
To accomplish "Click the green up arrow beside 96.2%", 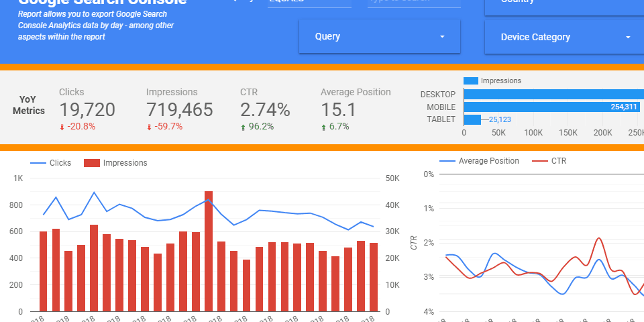I will coord(243,127).
